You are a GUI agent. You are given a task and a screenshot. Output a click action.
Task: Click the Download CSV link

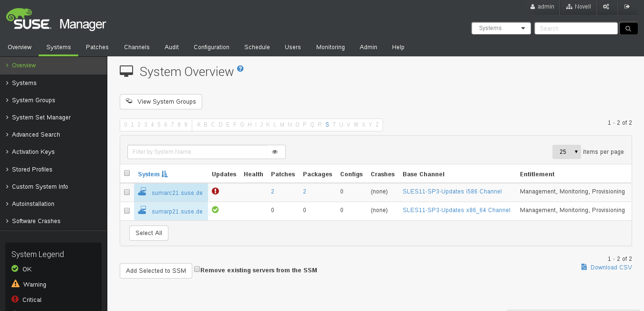coord(611,268)
